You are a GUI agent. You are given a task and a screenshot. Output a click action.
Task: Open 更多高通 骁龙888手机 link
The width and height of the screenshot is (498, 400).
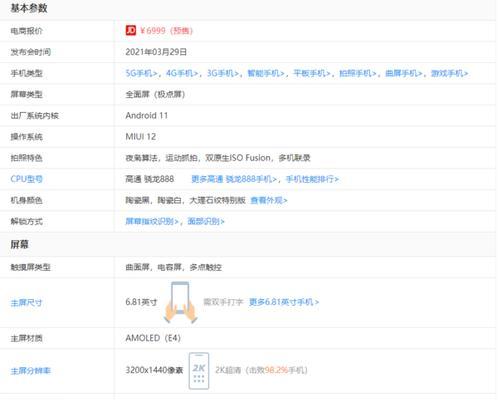coord(234,179)
